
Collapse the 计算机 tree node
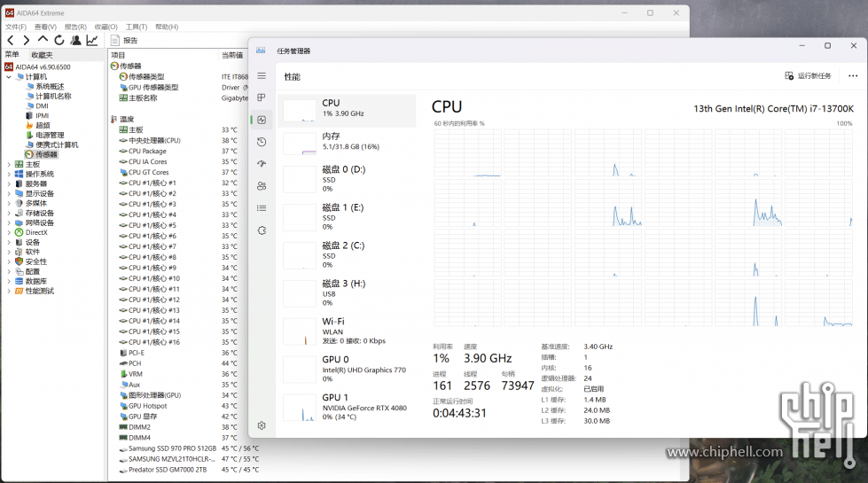[x=9, y=77]
